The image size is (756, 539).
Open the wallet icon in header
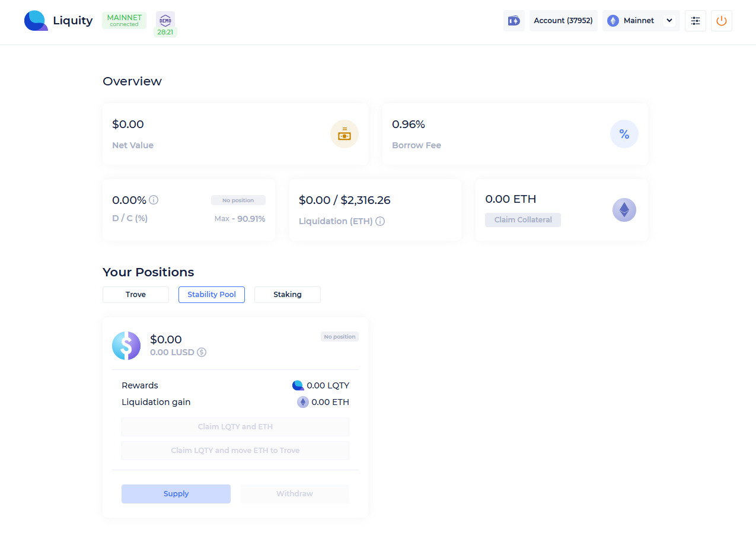513,21
